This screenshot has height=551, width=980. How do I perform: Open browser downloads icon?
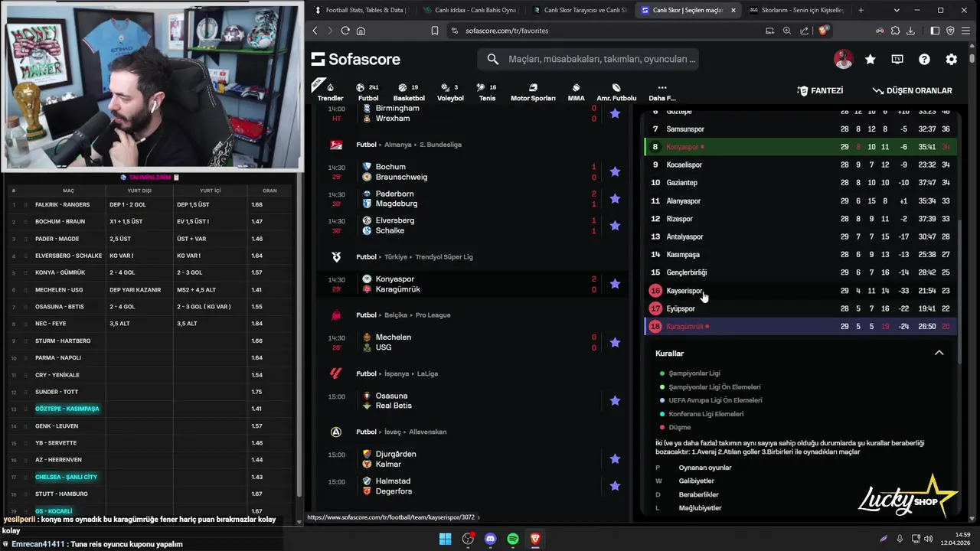[x=910, y=31]
